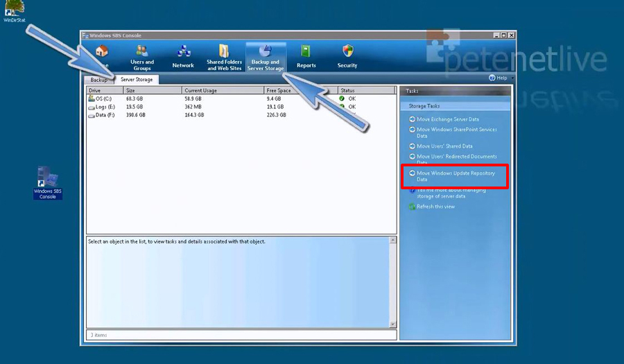Open Shared Folders and Web Sites
The image size is (624, 364).
tap(224, 58)
